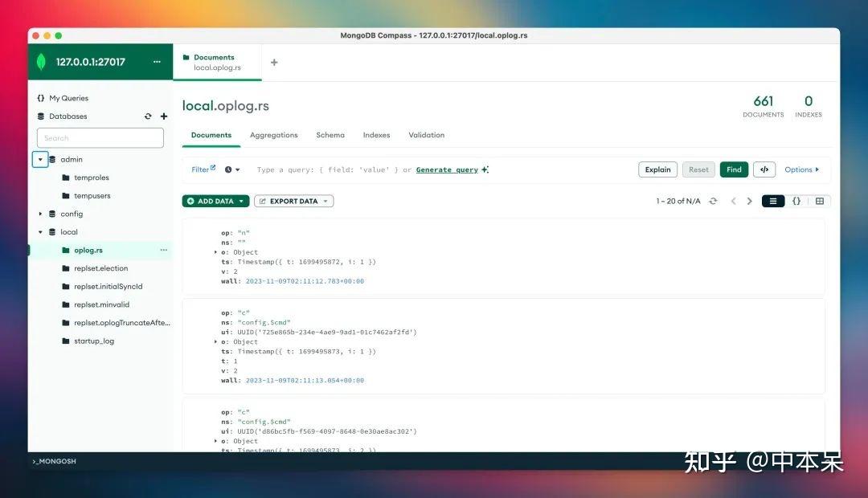Open the EXPORT DATA dropdown
The width and height of the screenshot is (868, 498).
293,201
